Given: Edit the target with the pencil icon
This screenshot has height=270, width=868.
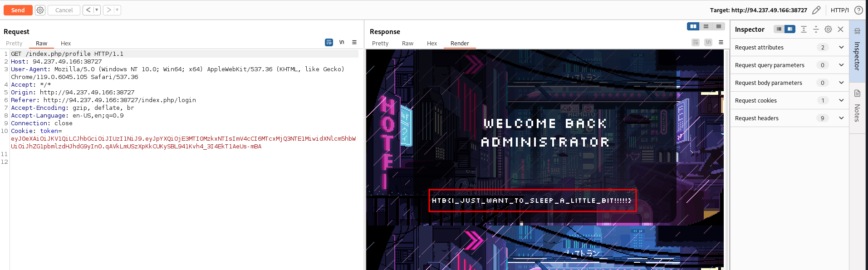Looking at the screenshot, I should click(816, 10).
